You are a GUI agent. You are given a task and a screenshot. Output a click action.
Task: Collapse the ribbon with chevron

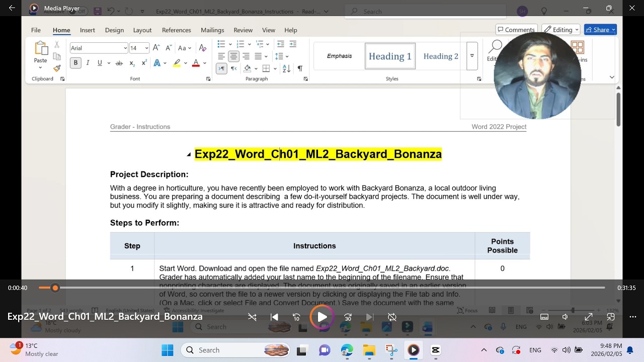click(612, 77)
